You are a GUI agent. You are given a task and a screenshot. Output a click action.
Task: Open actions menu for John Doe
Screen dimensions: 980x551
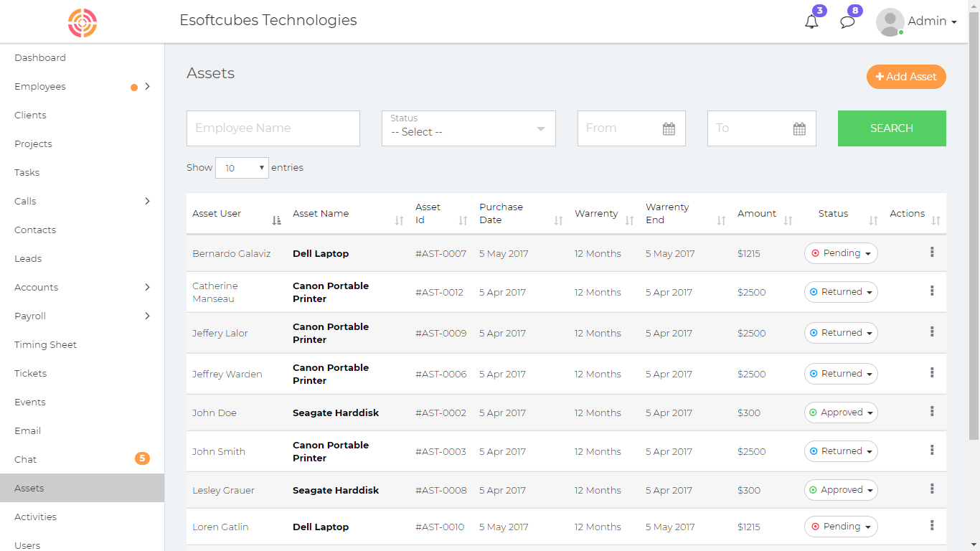[932, 411]
